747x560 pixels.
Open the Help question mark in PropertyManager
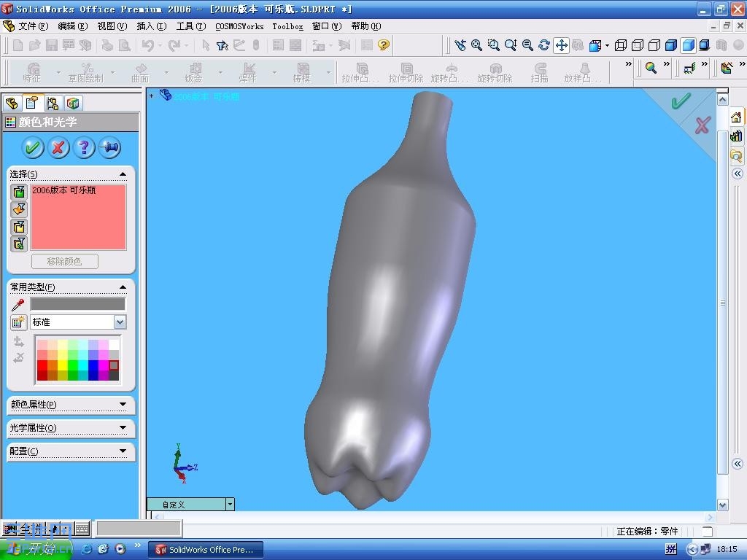coord(84,147)
